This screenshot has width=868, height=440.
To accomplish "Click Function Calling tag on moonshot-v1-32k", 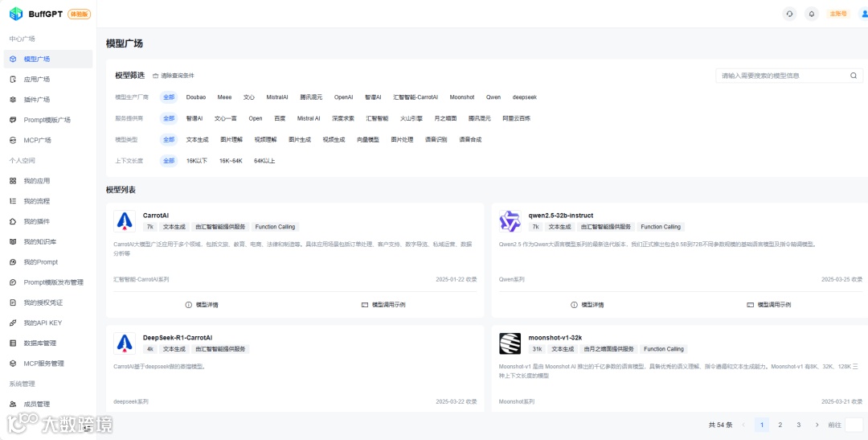I will (664, 349).
